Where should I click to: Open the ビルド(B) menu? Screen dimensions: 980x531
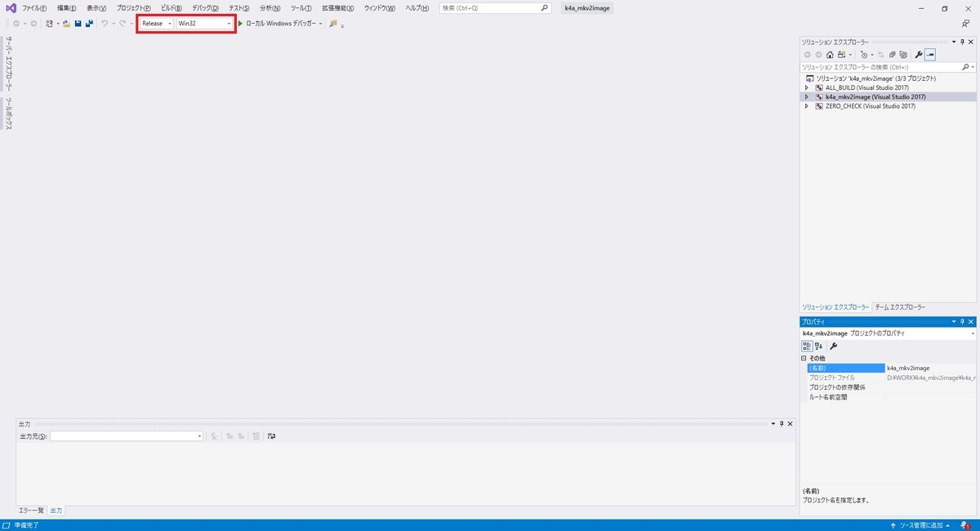pyautogui.click(x=171, y=8)
